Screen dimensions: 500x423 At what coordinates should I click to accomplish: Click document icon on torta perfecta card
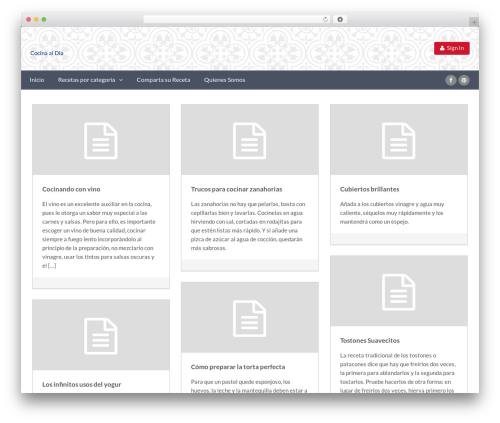[x=249, y=318]
